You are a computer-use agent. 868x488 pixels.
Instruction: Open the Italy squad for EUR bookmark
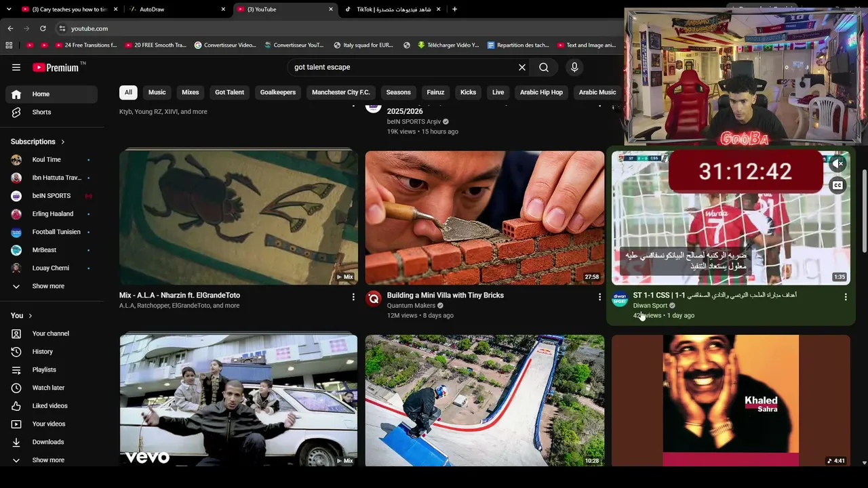[362, 45]
